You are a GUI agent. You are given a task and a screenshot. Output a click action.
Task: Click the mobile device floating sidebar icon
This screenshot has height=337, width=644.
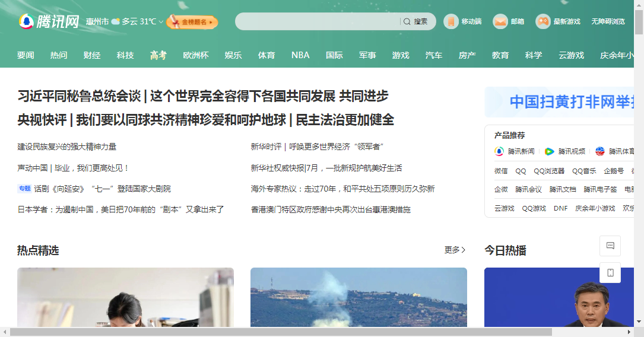click(x=610, y=272)
